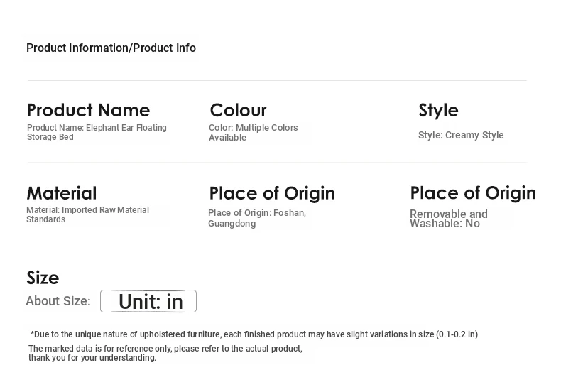This screenshot has width=561, height=392.
Task: Click the Product Information/Product Info title
Action: pos(111,48)
